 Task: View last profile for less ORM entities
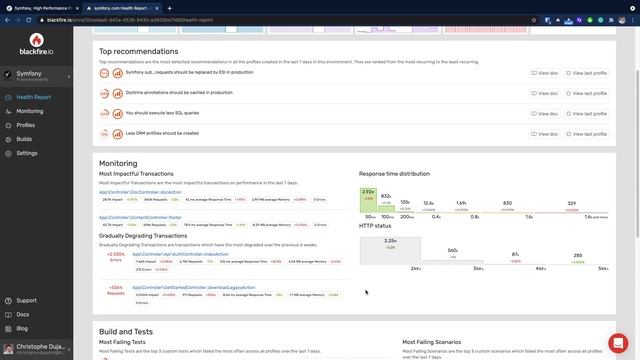(587, 134)
